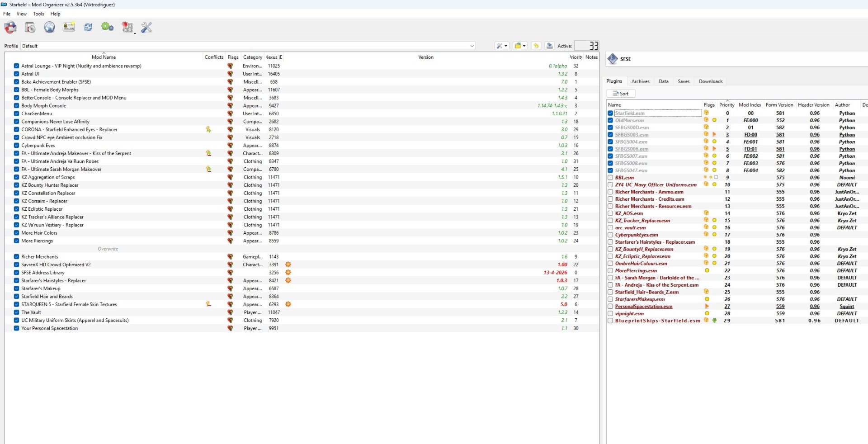The width and height of the screenshot is (868, 444).
Task: Open the folders dropdown beside list options
Action: click(520, 46)
